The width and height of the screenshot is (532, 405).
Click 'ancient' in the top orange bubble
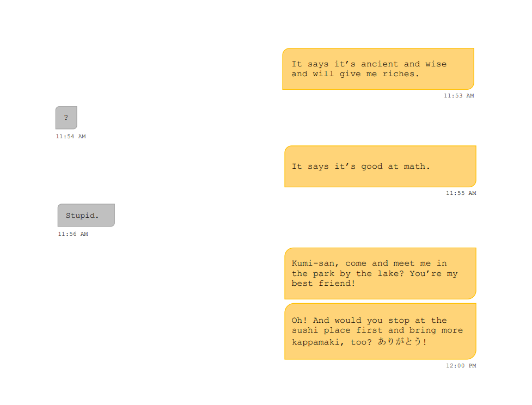pyautogui.click(x=380, y=64)
